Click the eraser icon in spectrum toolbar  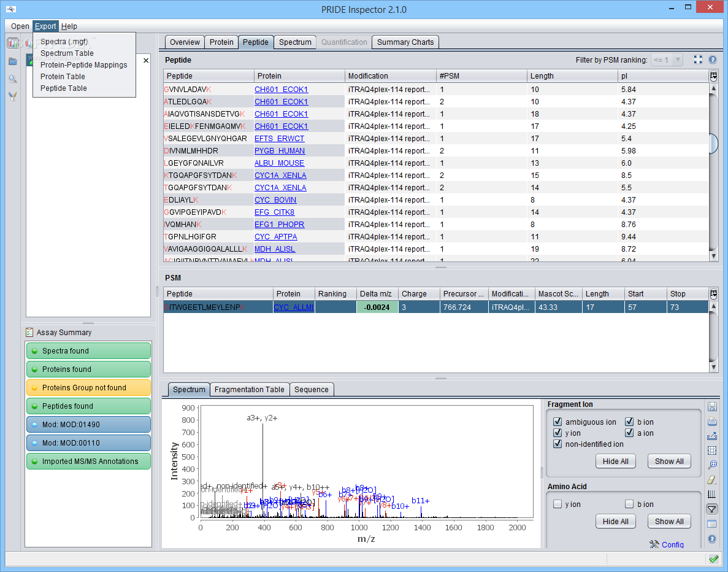pos(712,480)
